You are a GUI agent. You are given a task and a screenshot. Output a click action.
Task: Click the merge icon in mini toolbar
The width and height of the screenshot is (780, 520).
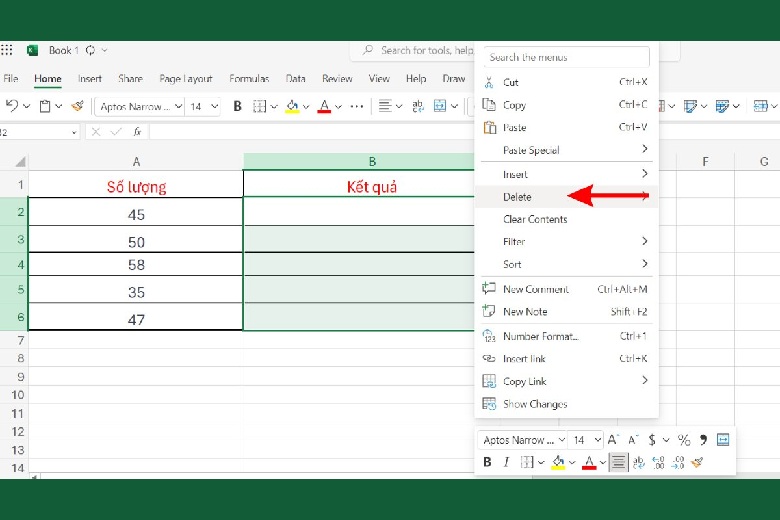(x=723, y=440)
